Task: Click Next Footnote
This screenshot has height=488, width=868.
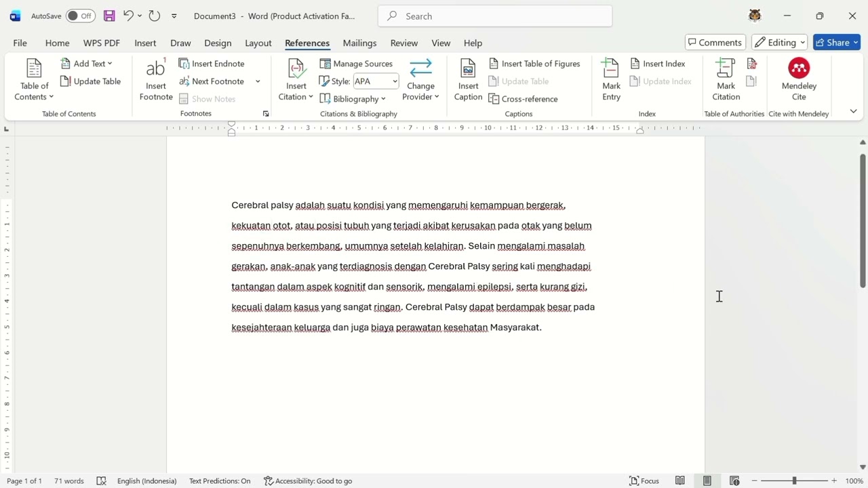Action: pyautogui.click(x=212, y=81)
